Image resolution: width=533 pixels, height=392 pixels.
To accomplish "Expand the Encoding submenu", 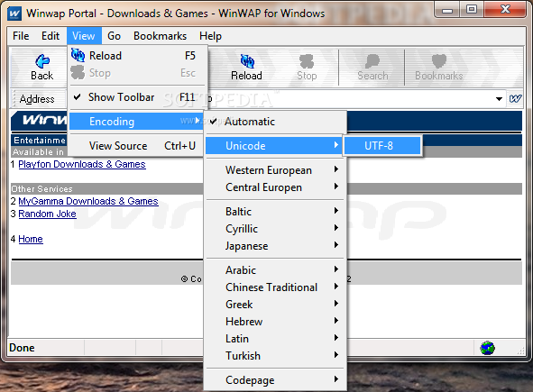I will [136, 122].
